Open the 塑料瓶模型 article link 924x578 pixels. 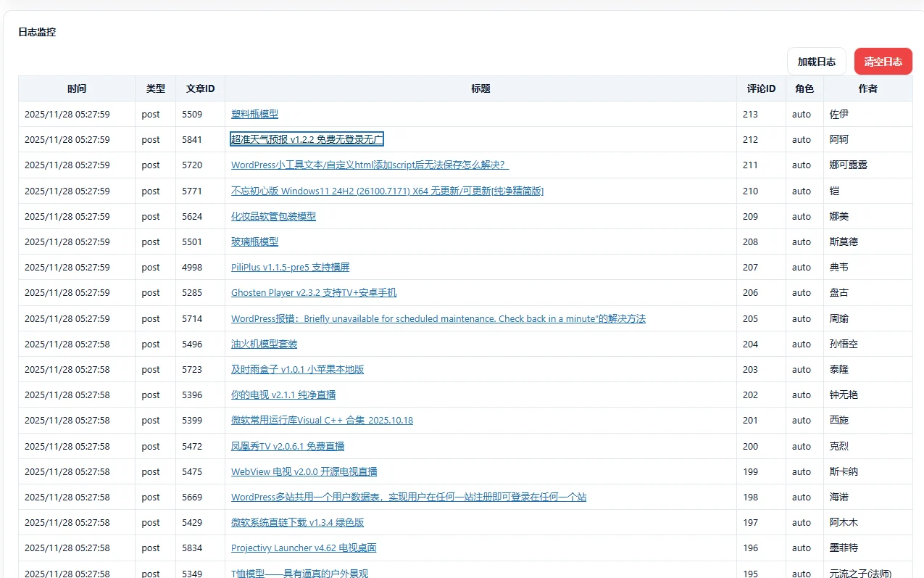(254, 114)
